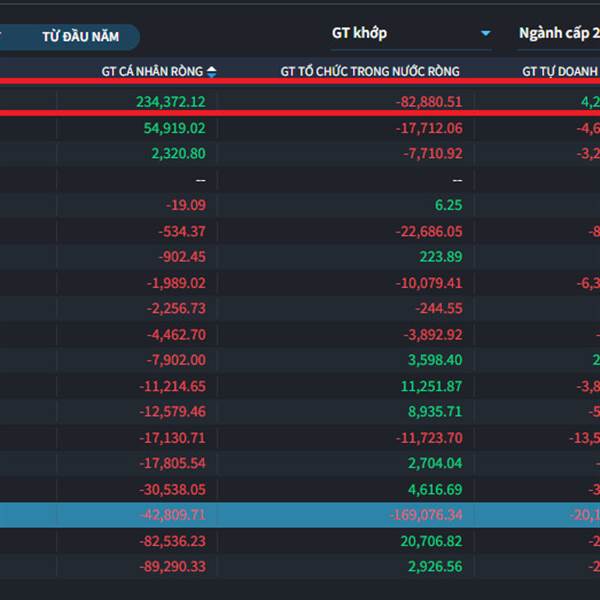Screen dimensions: 600x600
Task: Click the value 6.25
Action: (449, 205)
